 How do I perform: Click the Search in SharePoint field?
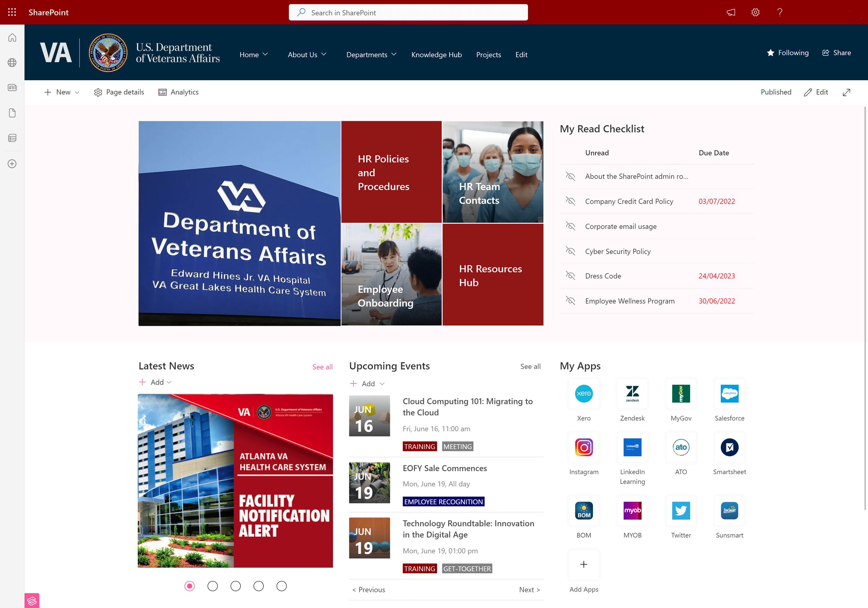click(408, 12)
